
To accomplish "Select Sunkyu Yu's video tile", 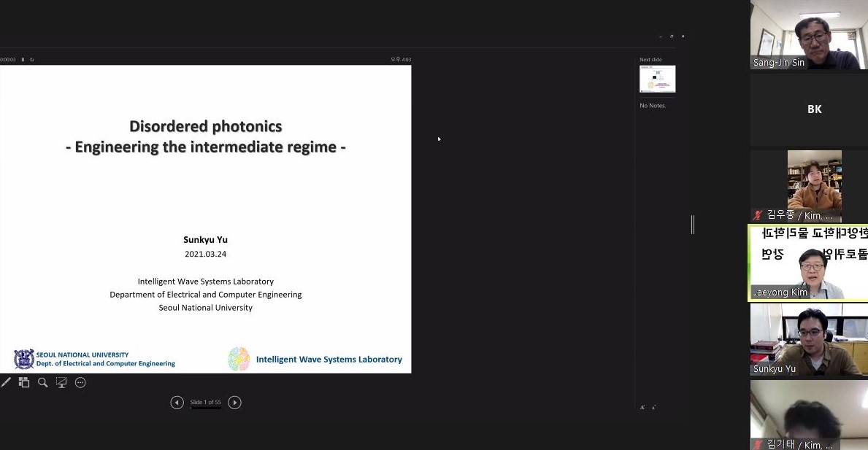I will pyautogui.click(x=809, y=339).
